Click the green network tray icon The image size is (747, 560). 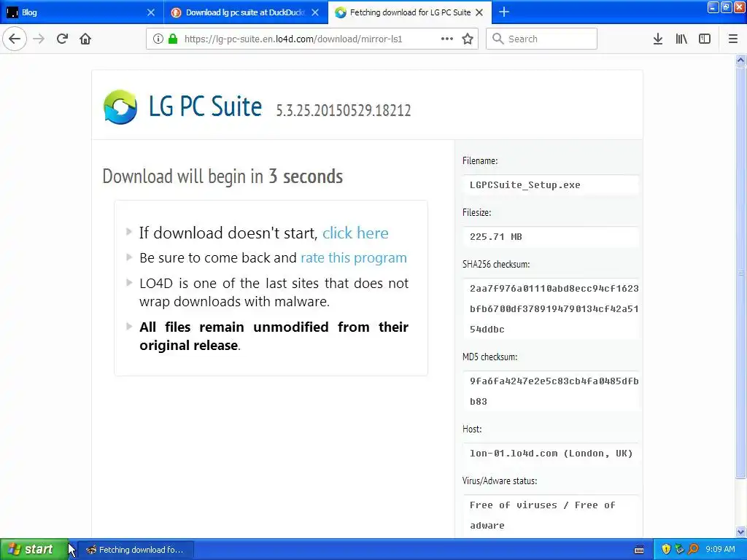click(x=680, y=549)
